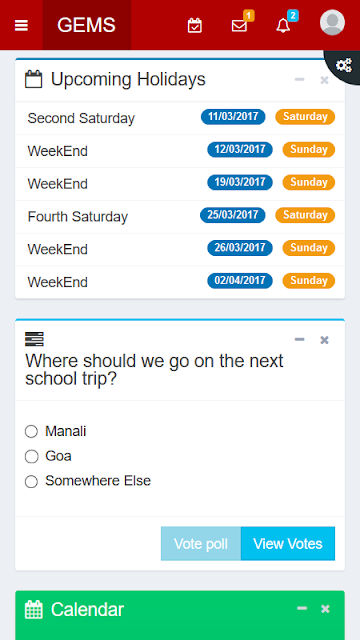Collapse the Calendar panel
Image resolution: width=360 pixels, height=640 pixels.
(302, 609)
